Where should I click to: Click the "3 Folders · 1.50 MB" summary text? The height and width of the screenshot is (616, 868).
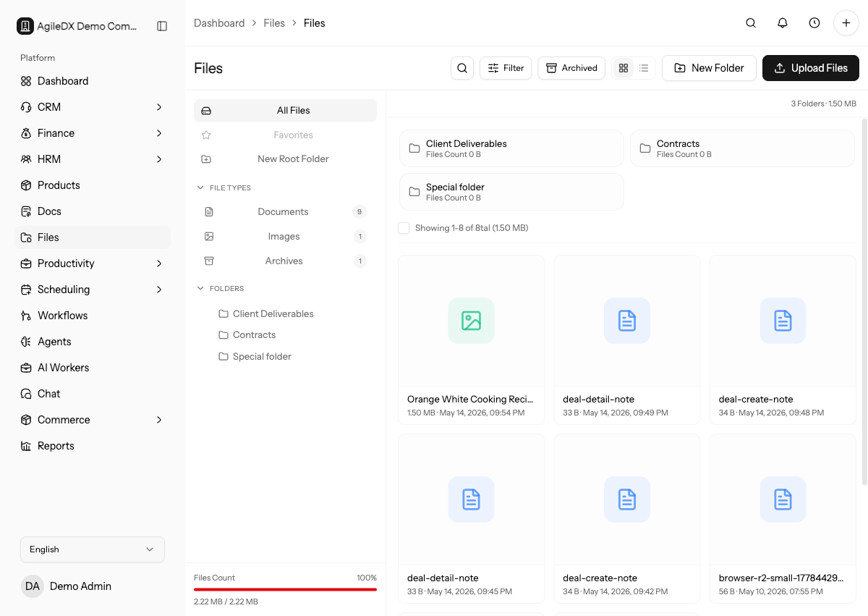(823, 104)
